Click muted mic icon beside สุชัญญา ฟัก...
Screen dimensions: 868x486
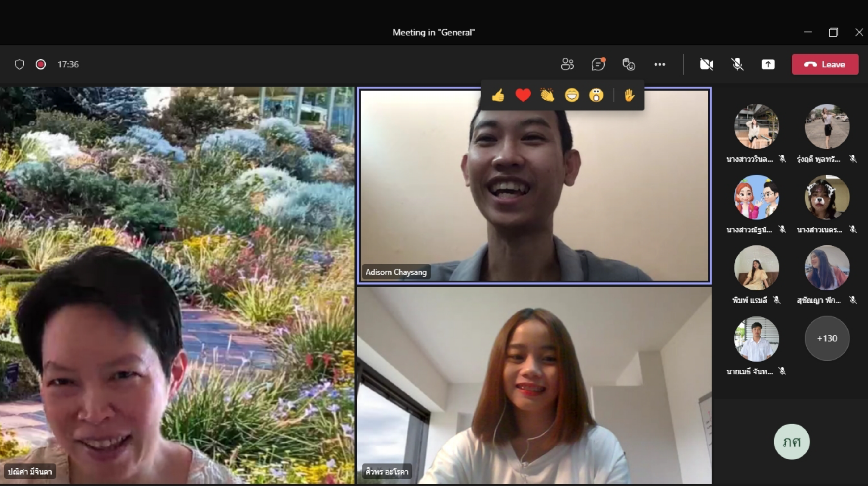pyautogui.click(x=853, y=300)
